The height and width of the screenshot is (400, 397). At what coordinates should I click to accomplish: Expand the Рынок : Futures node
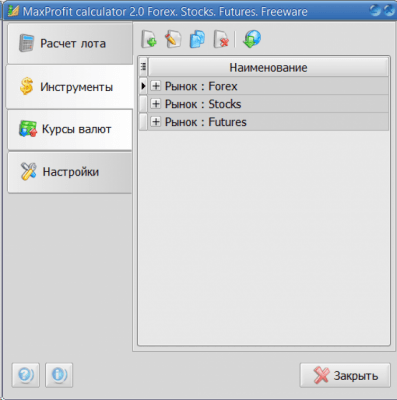[x=155, y=122]
